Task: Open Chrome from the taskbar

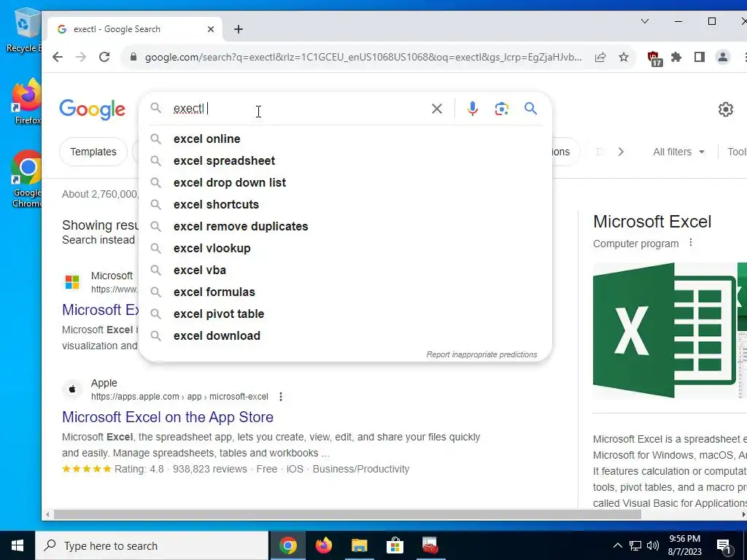Action: (x=287, y=545)
